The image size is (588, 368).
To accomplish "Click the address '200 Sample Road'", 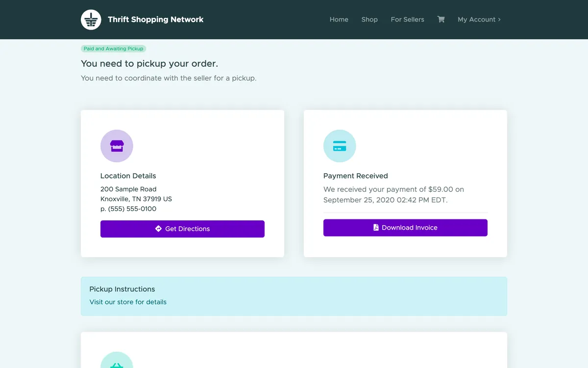I will (128, 189).
